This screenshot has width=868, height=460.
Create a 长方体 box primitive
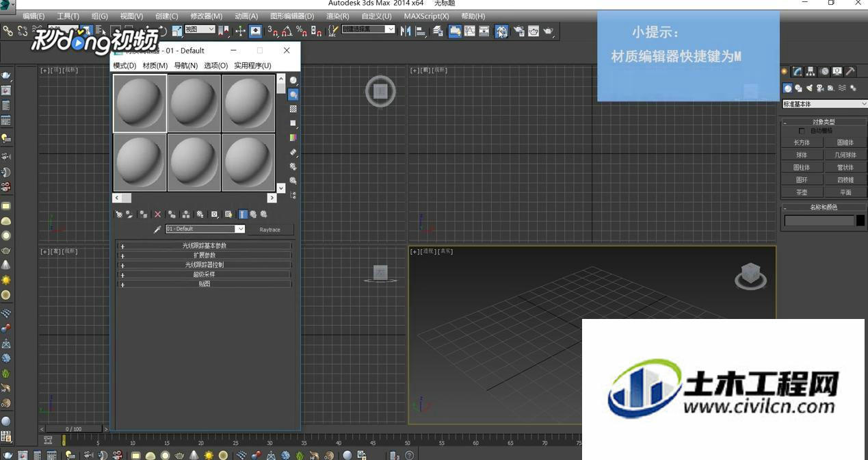(802, 143)
